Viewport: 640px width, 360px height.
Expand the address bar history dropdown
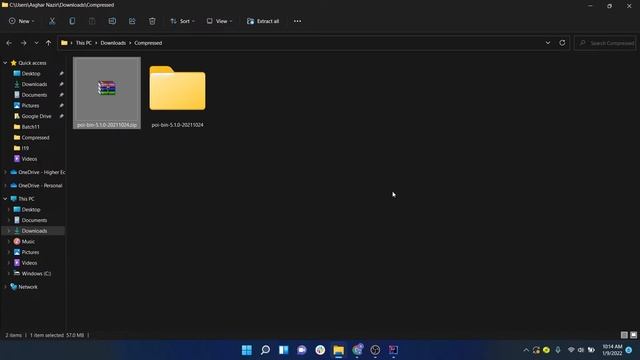tap(548, 43)
